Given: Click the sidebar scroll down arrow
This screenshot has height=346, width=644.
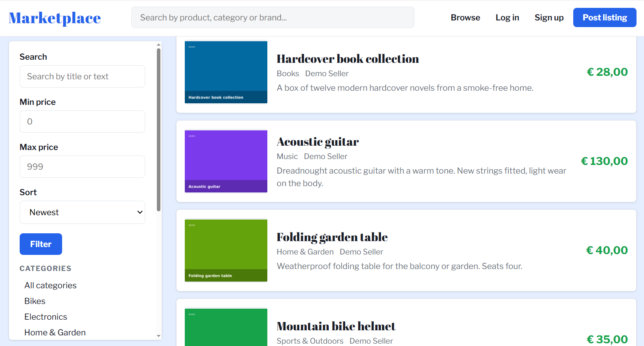Looking at the screenshot, I should click(158, 336).
